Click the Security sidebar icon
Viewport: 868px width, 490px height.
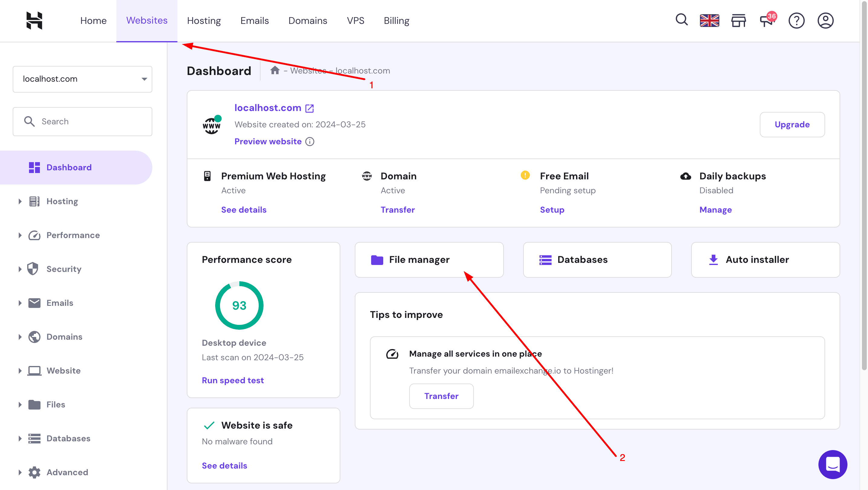[33, 269]
